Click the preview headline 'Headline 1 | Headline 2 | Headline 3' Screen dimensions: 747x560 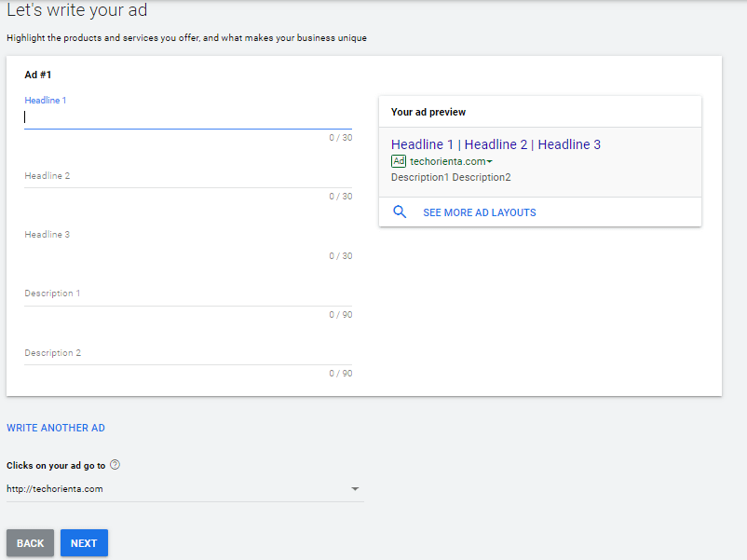coord(496,144)
